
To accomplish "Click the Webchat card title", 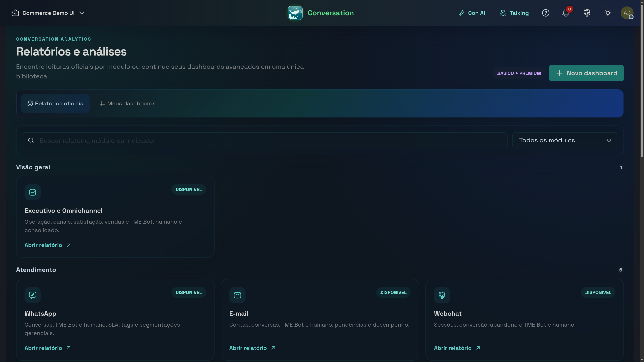I will click(x=448, y=314).
